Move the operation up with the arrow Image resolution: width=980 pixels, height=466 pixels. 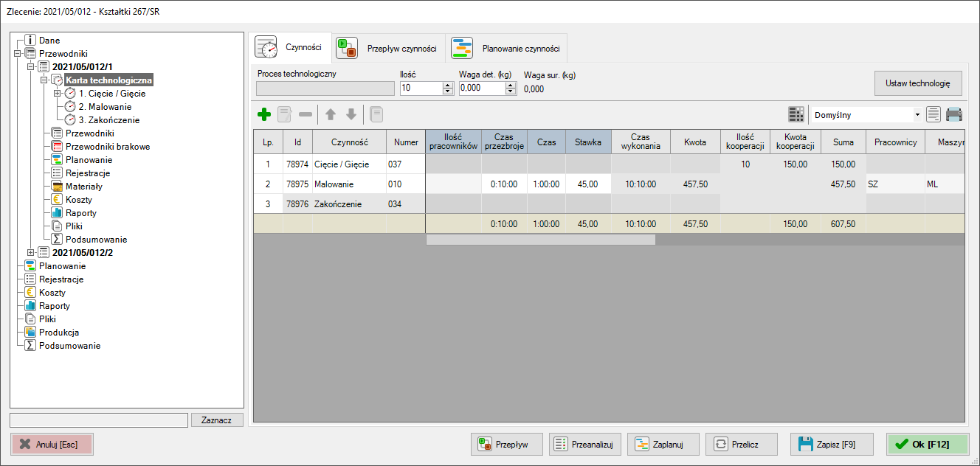331,114
